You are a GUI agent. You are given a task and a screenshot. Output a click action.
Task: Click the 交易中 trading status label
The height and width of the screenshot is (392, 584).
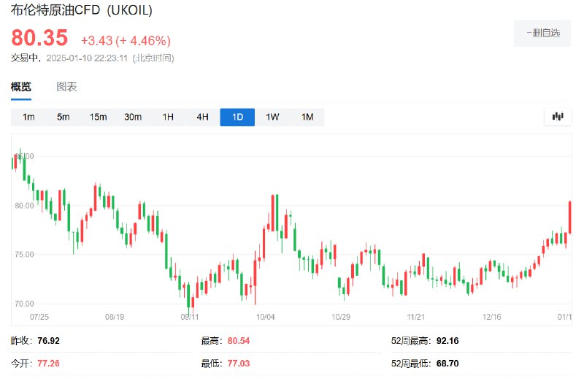pyautogui.click(x=24, y=58)
